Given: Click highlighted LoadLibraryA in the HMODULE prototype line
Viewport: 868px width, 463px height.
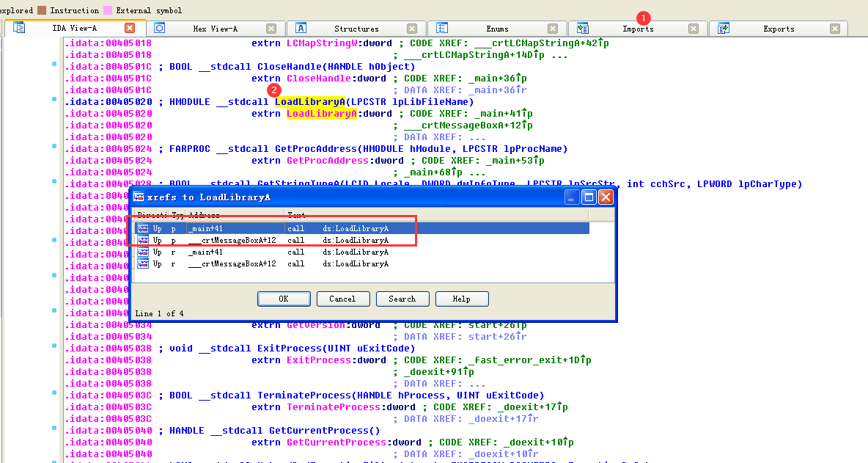Looking at the screenshot, I should pos(310,101).
